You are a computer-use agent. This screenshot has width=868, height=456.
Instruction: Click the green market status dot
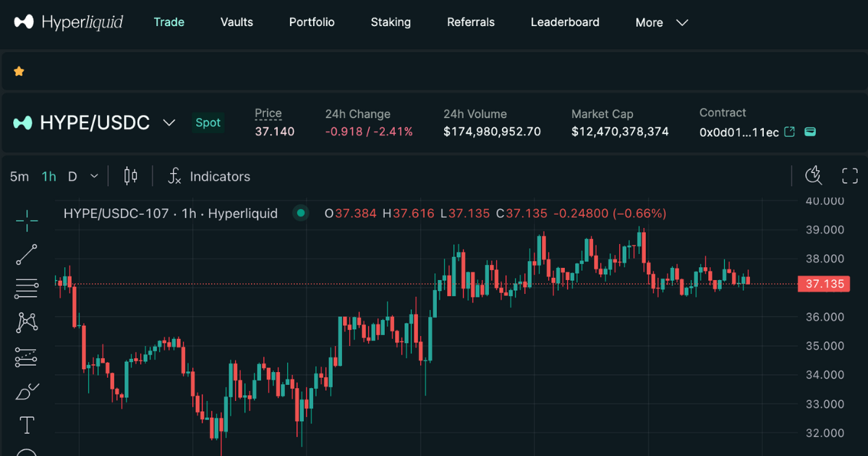pos(300,213)
